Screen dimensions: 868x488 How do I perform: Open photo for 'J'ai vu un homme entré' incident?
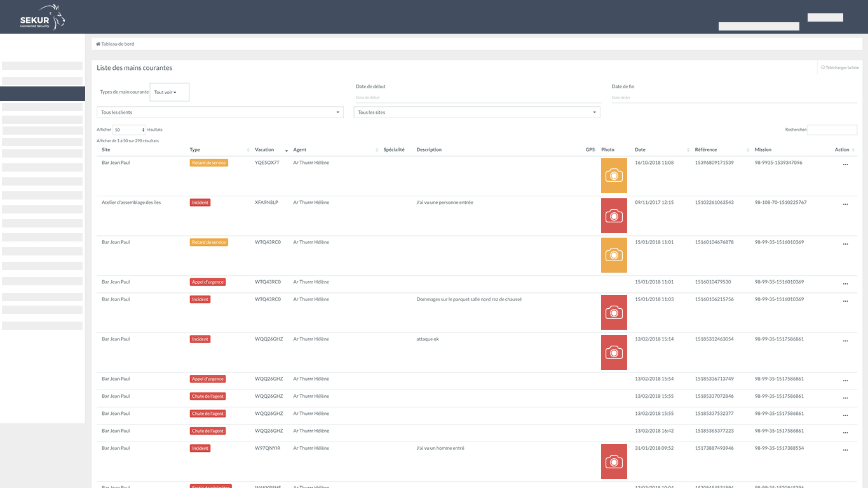614,461
